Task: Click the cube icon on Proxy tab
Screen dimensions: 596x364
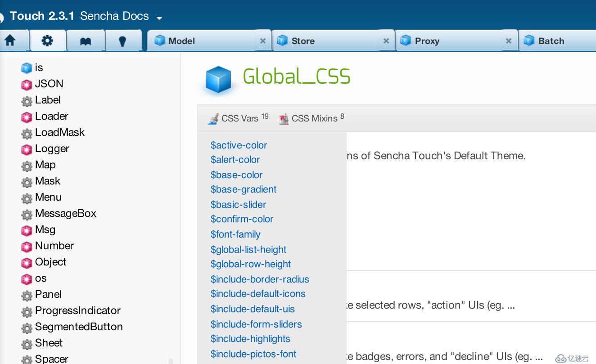Action: [406, 40]
